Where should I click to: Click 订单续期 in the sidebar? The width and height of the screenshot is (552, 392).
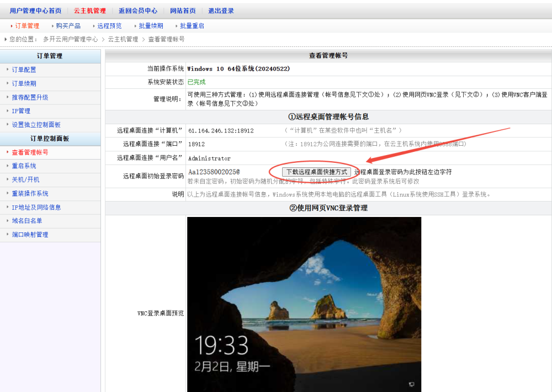coord(24,83)
